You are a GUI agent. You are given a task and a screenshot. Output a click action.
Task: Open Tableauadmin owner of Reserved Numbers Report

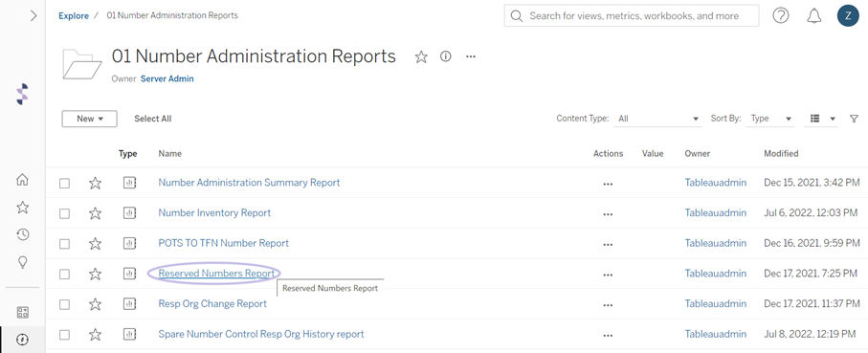click(x=715, y=274)
